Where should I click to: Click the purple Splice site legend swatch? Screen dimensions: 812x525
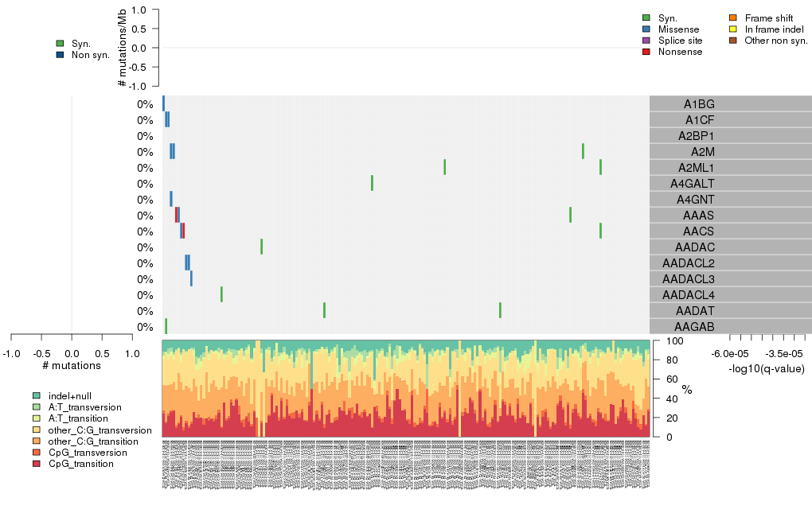(646, 40)
